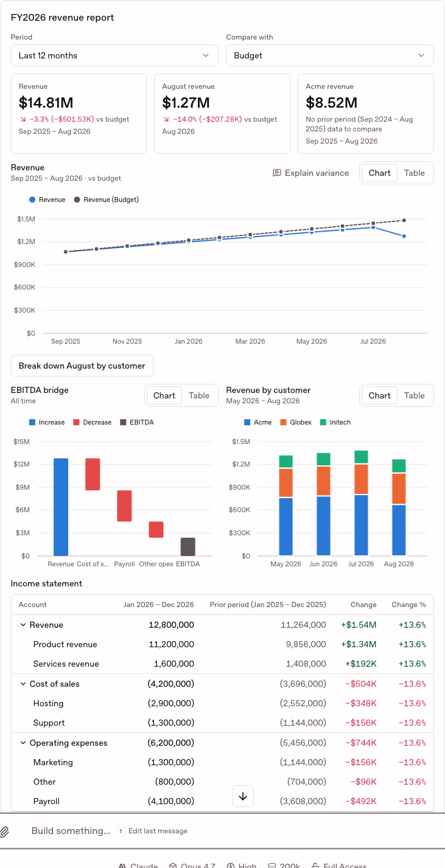The height and width of the screenshot is (868, 445).
Task: Click the Prior period column header
Action: (x=268, y=605)
